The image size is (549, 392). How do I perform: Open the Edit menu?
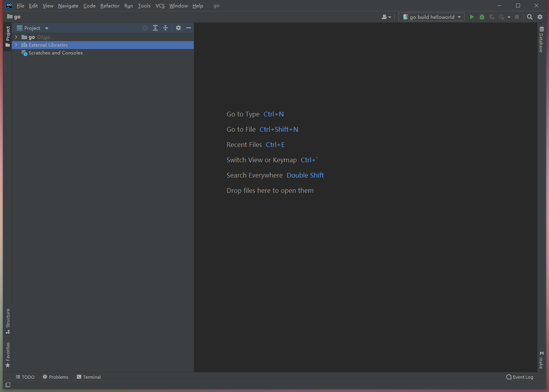click(33, 6)
